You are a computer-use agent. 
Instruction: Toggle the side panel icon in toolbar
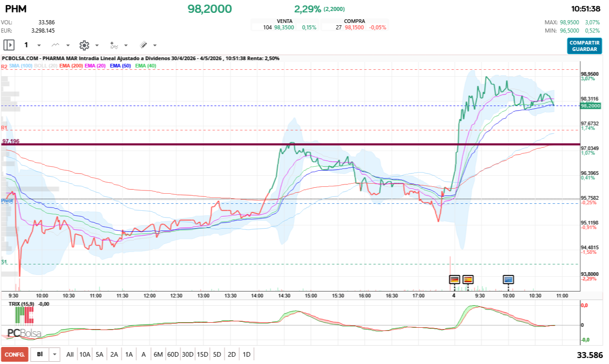coord(9,45)
